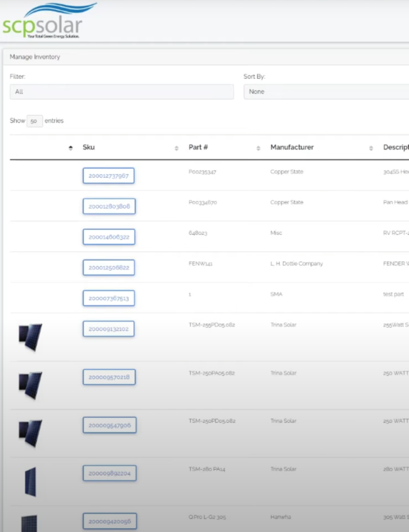Image resolution: width=409 pixels, height=532 pixels.
Task: Open Sku 200009570218
Action: (109, 377)
